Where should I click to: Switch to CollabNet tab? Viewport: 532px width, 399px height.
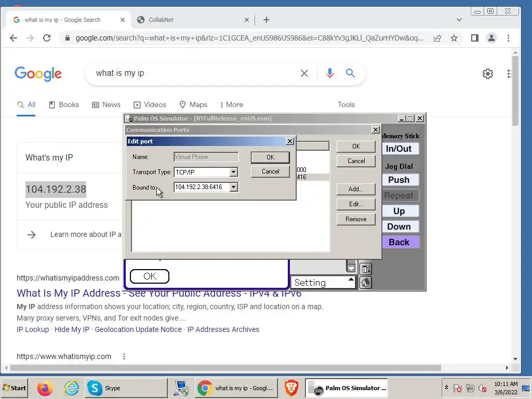coord(193,20)
